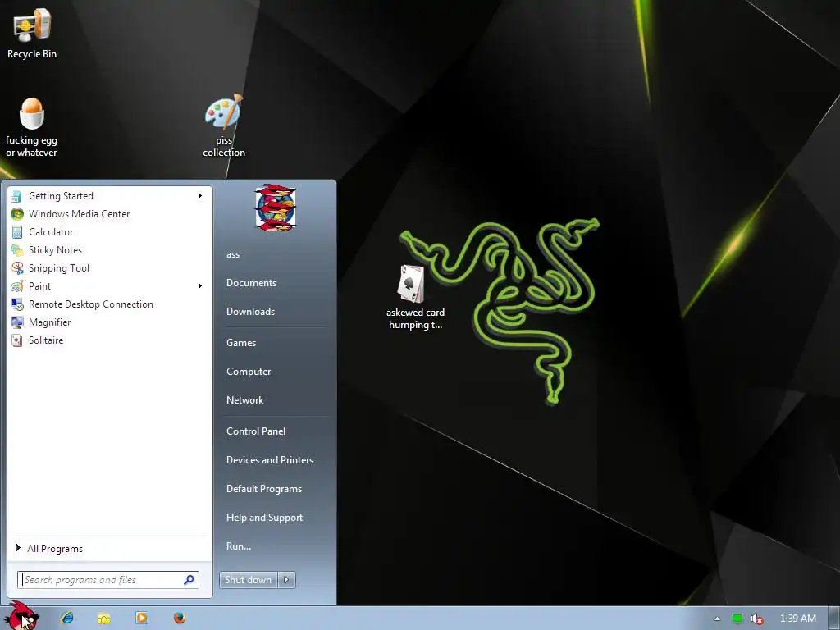840x630 pixels.
Task: Launch Firefox from taskbar
Action: click(180, 618)
